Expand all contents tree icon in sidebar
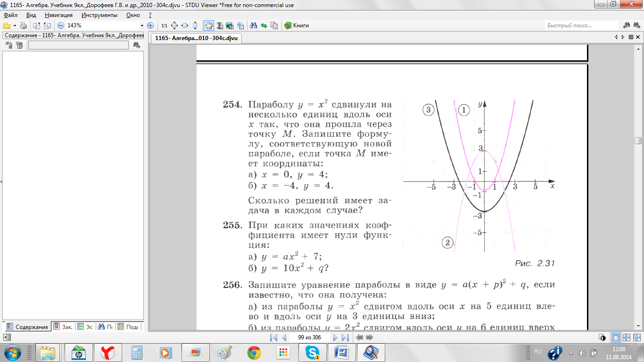Viewport: 644px width, 362px height. (x=9, y=45)
